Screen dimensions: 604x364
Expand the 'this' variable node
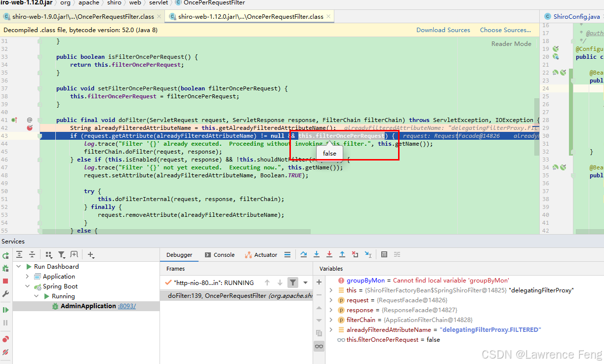click(x=331, y=290)
